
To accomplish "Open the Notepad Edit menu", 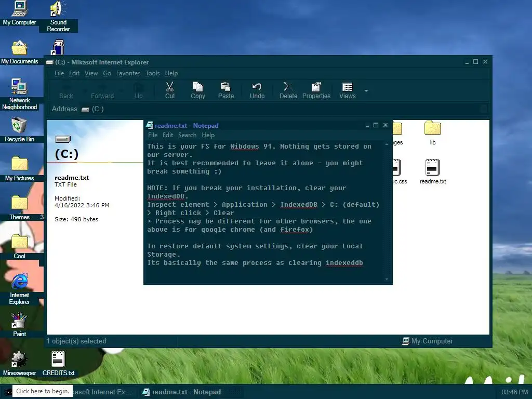I will coord(168,135).
